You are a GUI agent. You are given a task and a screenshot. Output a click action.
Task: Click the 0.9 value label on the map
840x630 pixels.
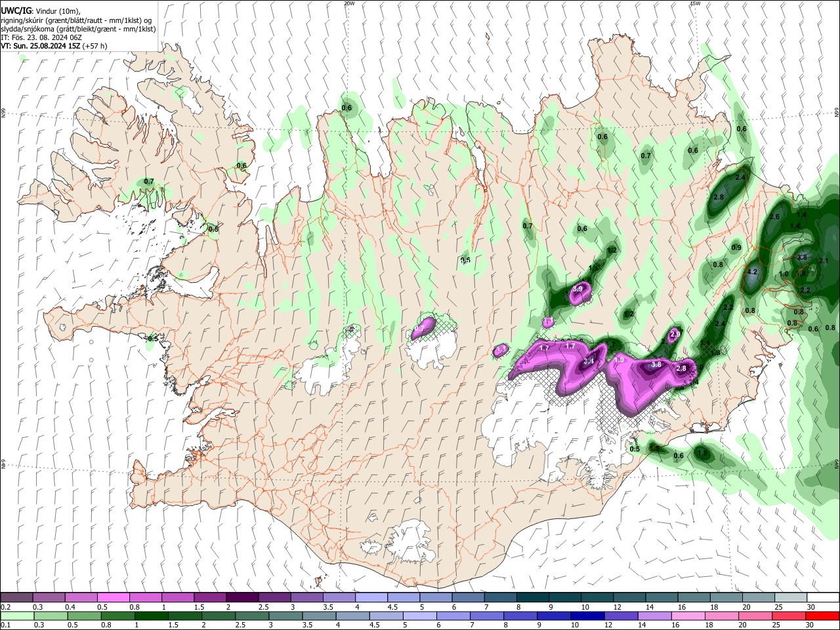(x=736, y=247)
